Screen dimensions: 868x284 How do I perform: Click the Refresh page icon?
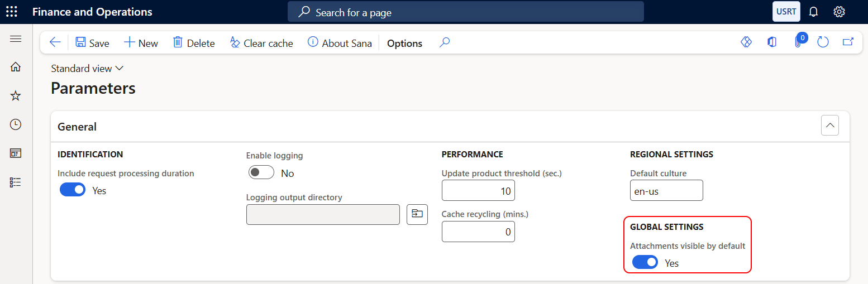[822, 42]
